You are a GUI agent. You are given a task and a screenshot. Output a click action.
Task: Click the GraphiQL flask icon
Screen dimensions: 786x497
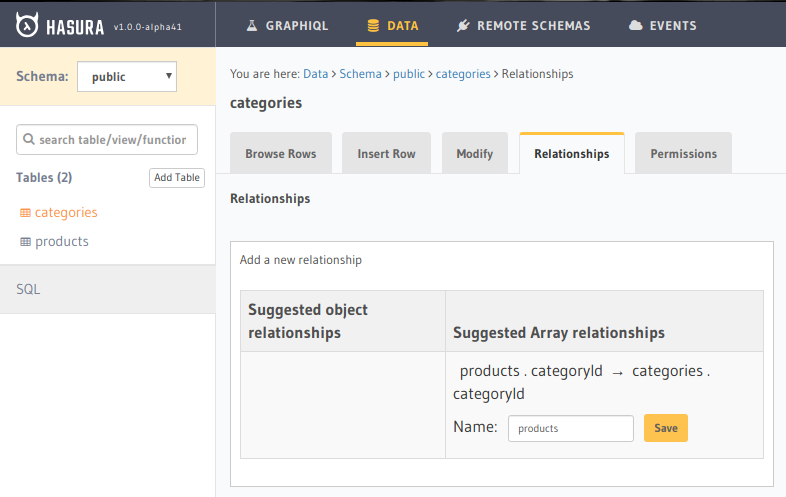point(251,26)
